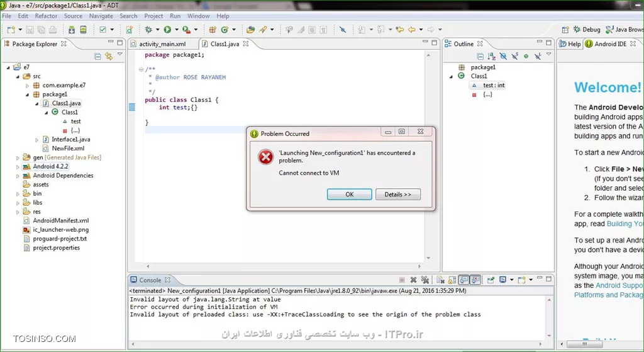Toggle Hide Fields in Outline view

[x=503, y=56]
